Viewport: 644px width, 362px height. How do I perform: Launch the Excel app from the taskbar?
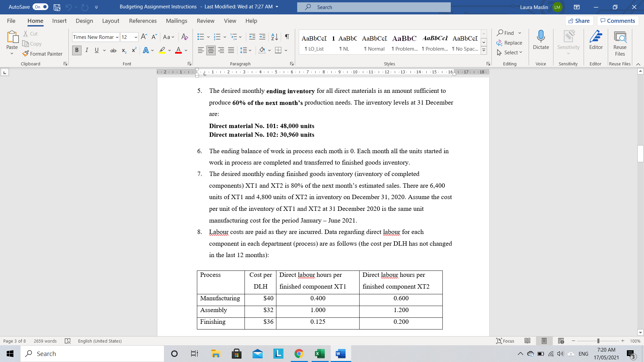click(x=319, y=353)
